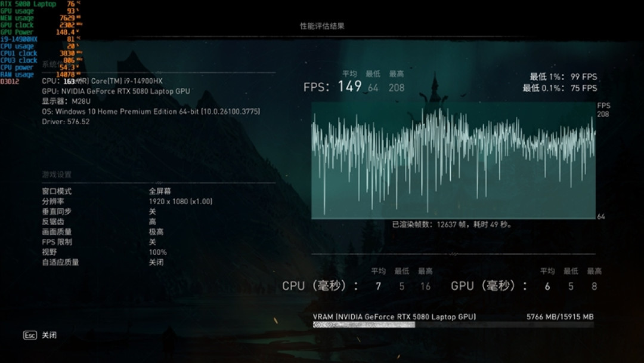Click the 最低 0.1%: 75 FPS text
644x363 pixels.
560,88
